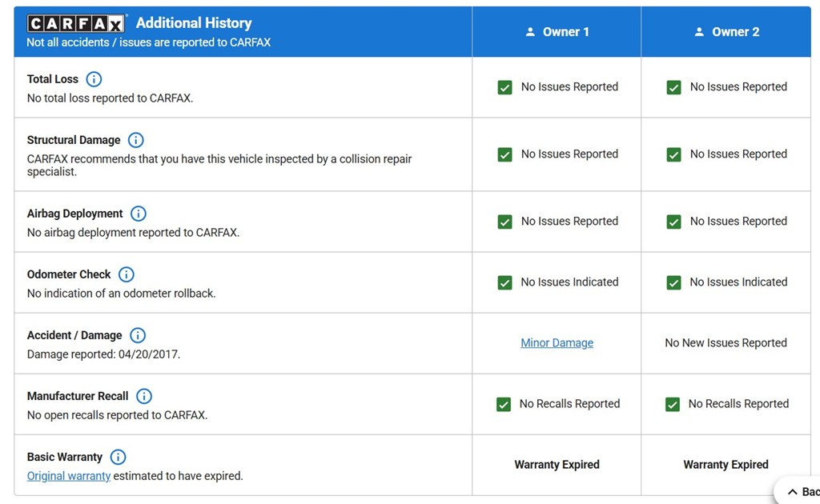Image resolution: width=820 pixels, height=504 pixels.
Task: Open the Total Loss info icon
Action: (x=94, y=79)
